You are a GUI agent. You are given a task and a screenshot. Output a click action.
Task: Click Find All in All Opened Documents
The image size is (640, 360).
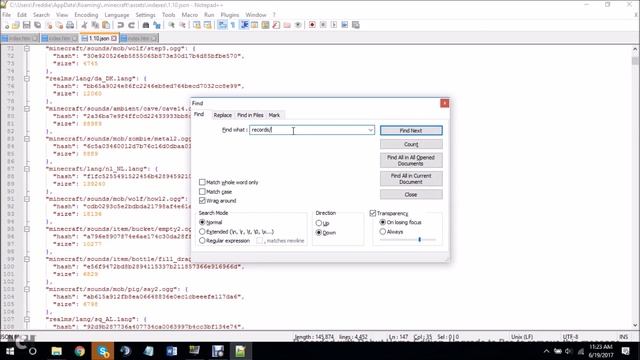click(x=411, y=160)
